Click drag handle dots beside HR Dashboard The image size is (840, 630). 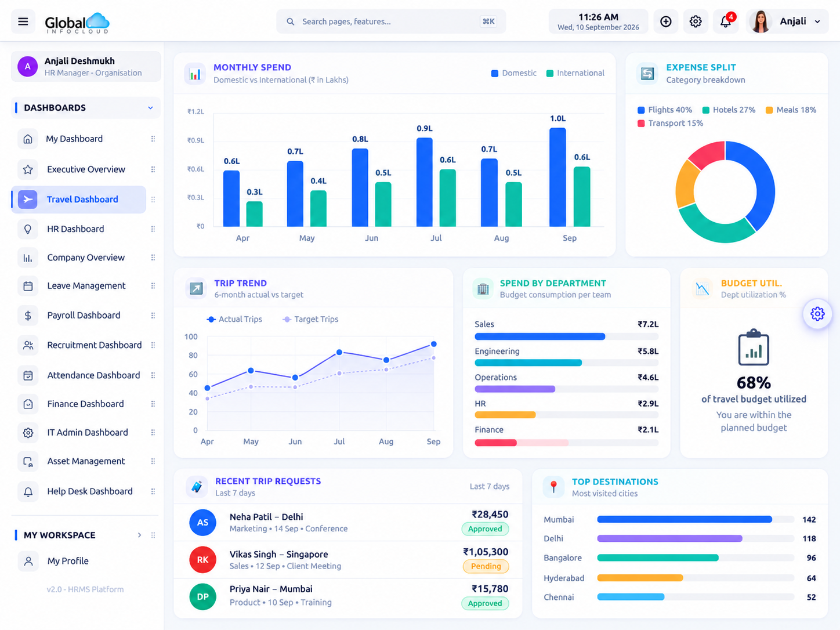[x=153, y=229]
